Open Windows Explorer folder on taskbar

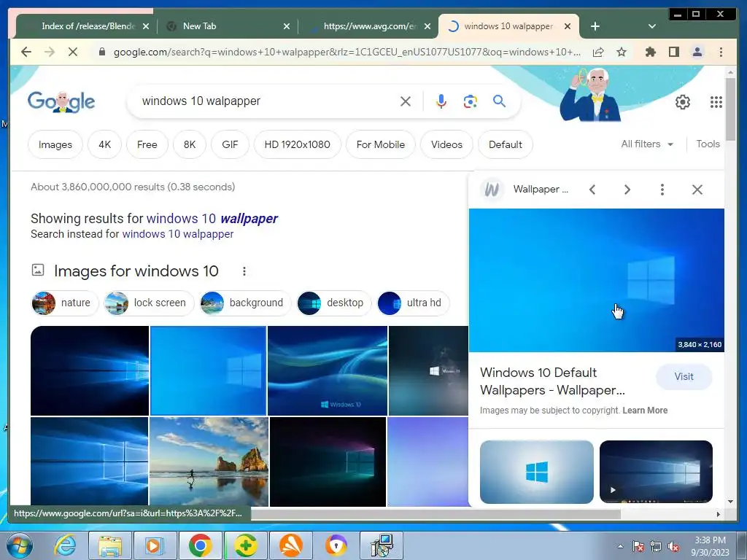point(110,545)
